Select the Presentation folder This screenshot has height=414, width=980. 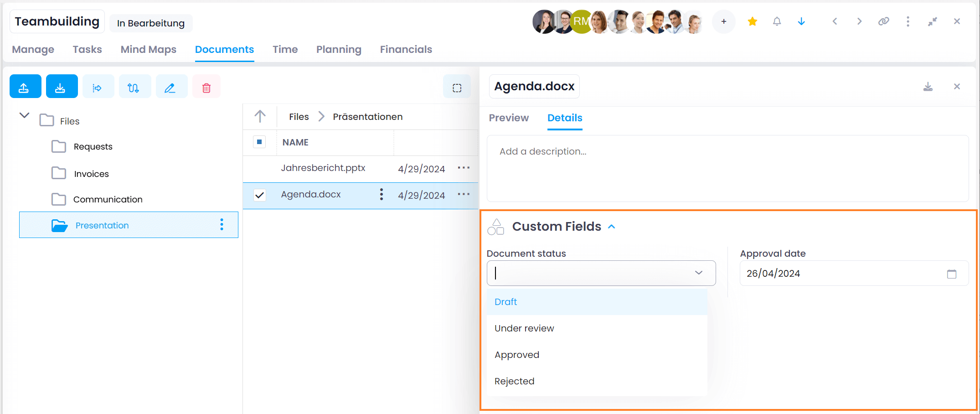point(129,225)
